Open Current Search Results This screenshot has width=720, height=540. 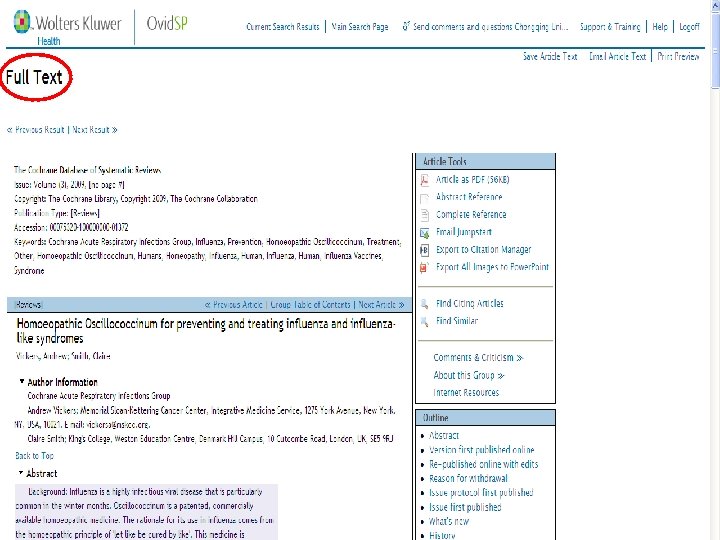[x=283, y=27]
